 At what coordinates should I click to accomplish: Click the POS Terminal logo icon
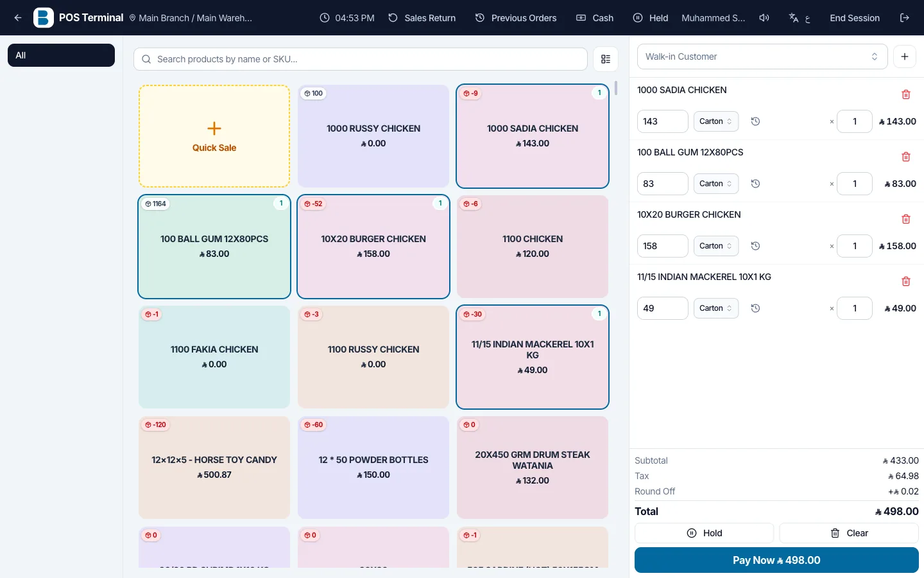point(44,18)
